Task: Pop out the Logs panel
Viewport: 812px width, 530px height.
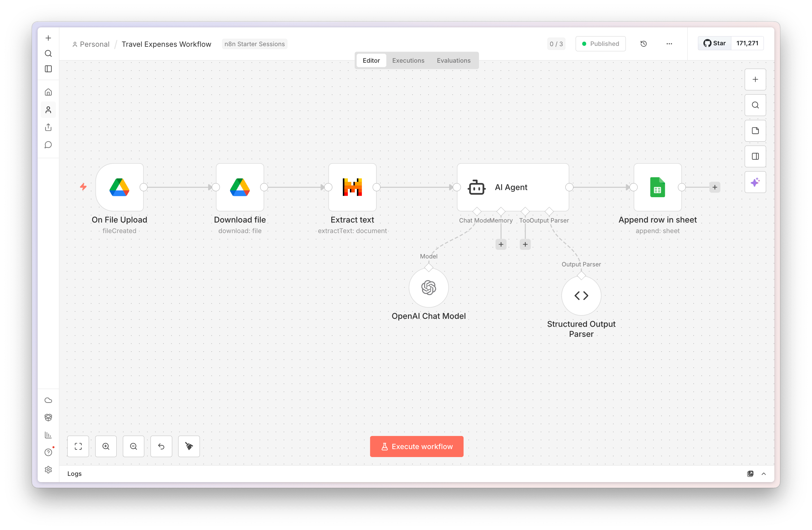Action: click(751, 474)
